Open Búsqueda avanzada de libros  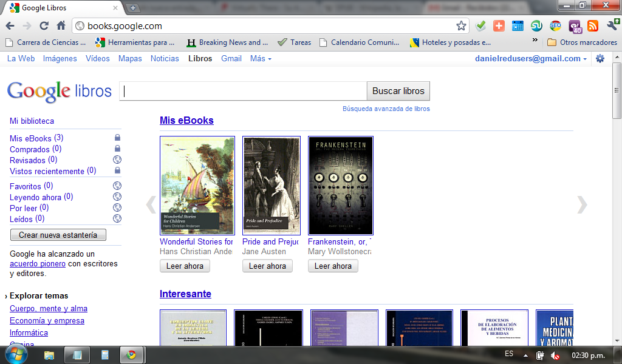point(386,109)
